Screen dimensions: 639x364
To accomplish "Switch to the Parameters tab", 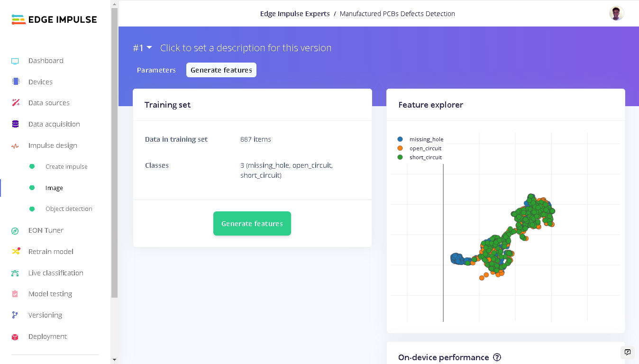I will 156,70.
